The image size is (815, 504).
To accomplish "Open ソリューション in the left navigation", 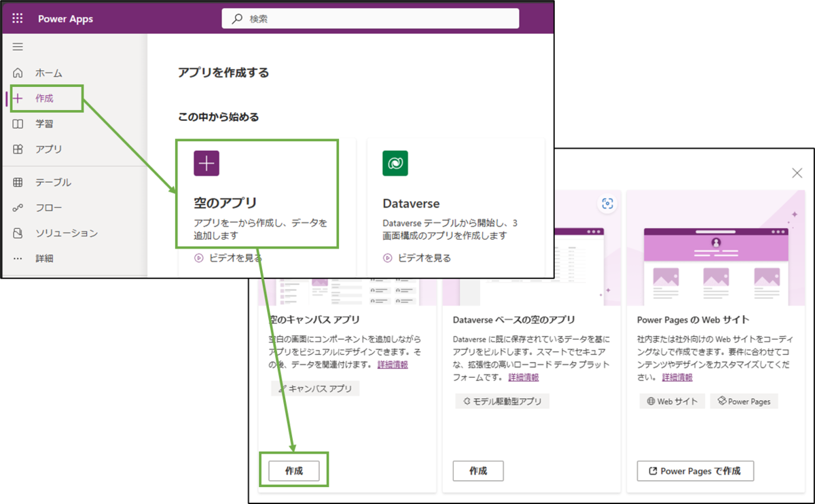I will coord(67,233).
